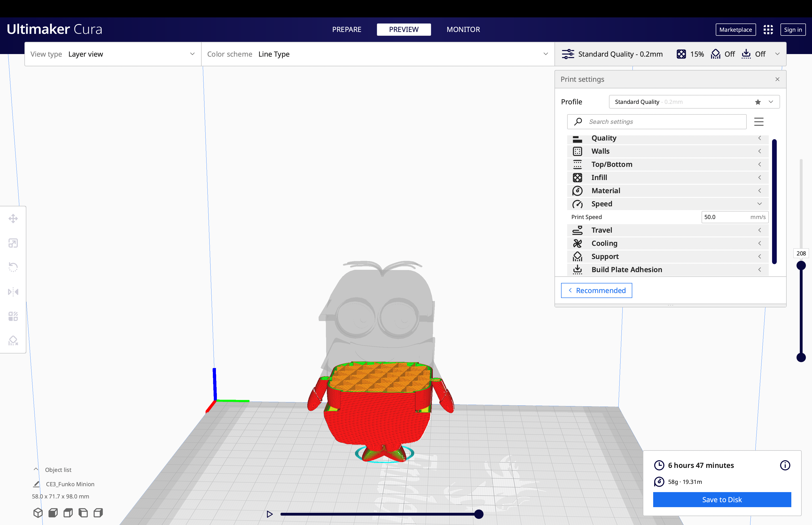
Task: Open the View type dropdown
Action: (113, 54)
